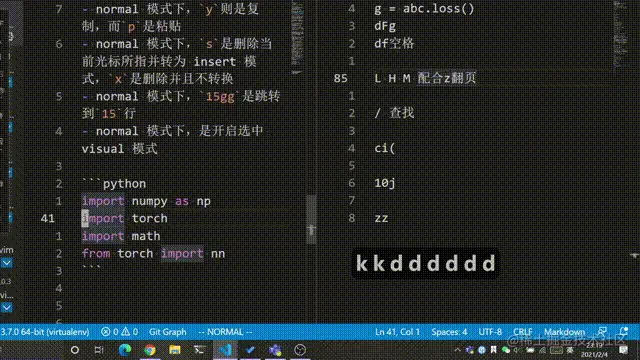Change file encoding via UTF-8

pos(490,332)
